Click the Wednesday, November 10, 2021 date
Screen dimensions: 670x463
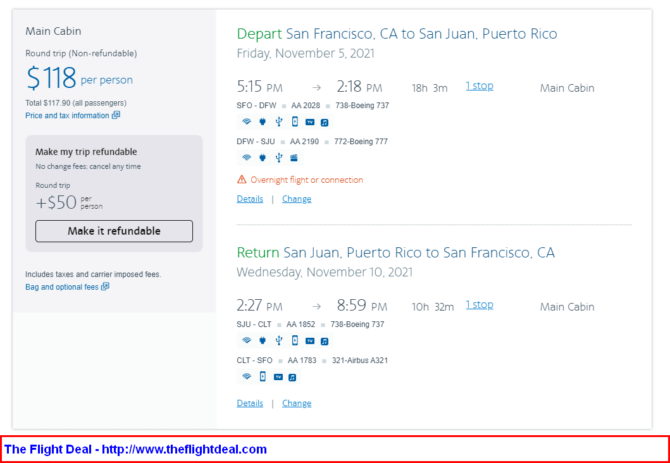tap(325, 272)
